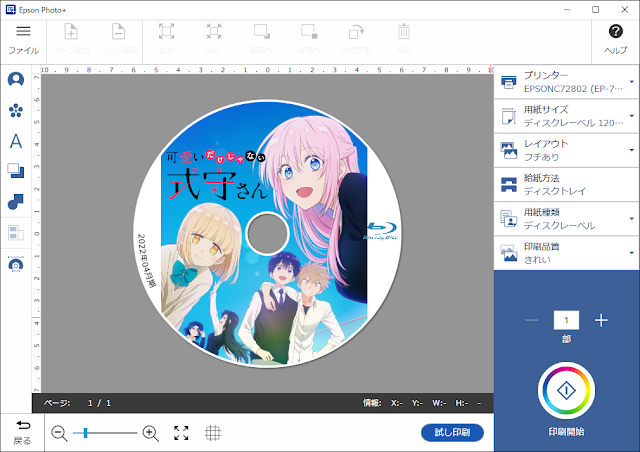Zoom out with the magnifier minus icon
Image resolution: width=640 pixels, height=452 pixels.
tap(59, 433)
